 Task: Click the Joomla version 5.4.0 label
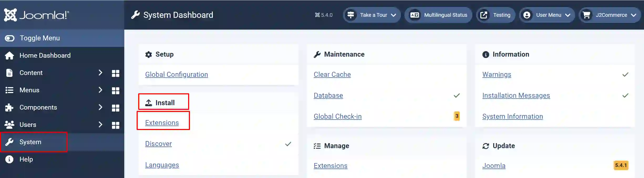tap(324, 15)
